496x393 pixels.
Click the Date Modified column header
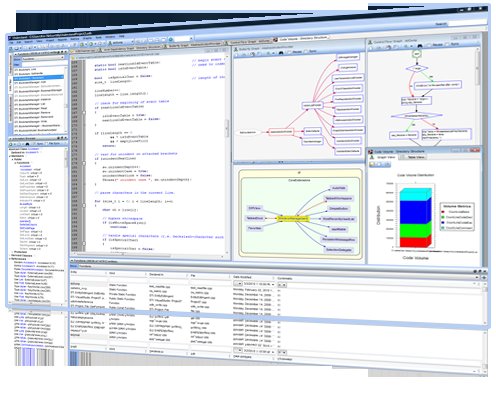253,277
